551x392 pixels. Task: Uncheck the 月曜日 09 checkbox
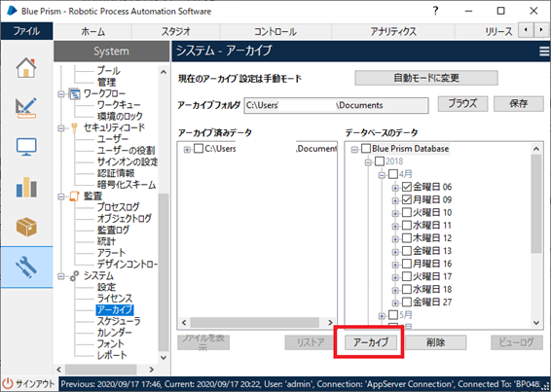pos(407,199)
